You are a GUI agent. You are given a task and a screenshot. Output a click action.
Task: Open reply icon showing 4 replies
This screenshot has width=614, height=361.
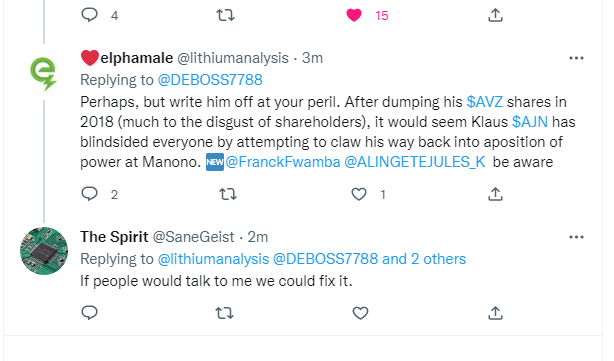tap(89, 15)
